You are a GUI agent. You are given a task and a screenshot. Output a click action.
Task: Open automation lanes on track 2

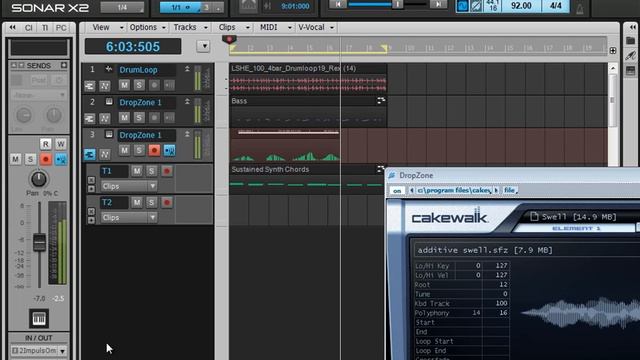pos(104,118)
